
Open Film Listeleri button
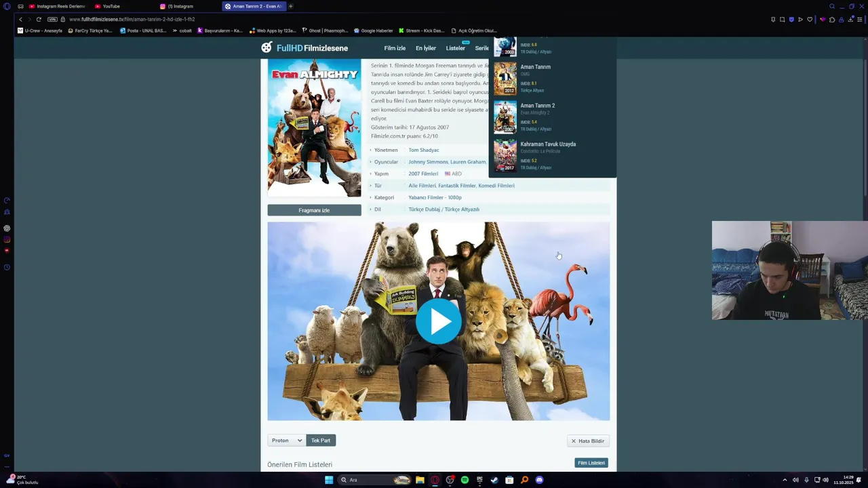[x=591, y=463]
